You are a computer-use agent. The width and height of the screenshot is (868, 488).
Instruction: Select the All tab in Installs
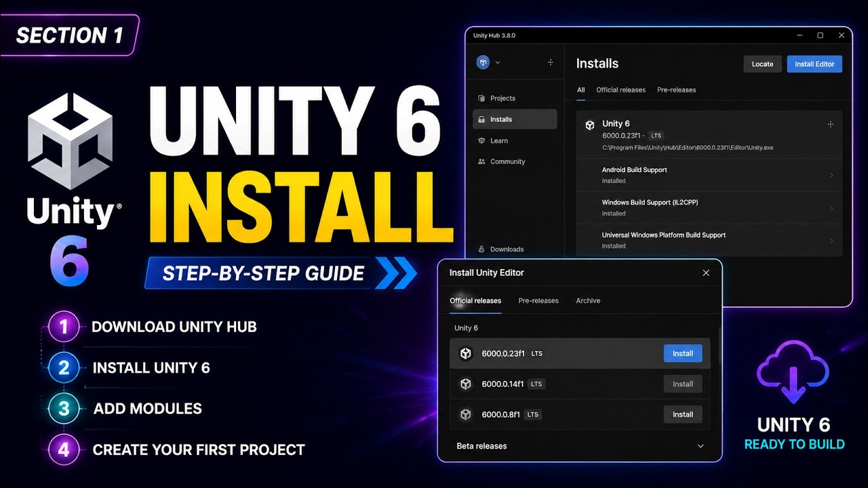[581, 89]
